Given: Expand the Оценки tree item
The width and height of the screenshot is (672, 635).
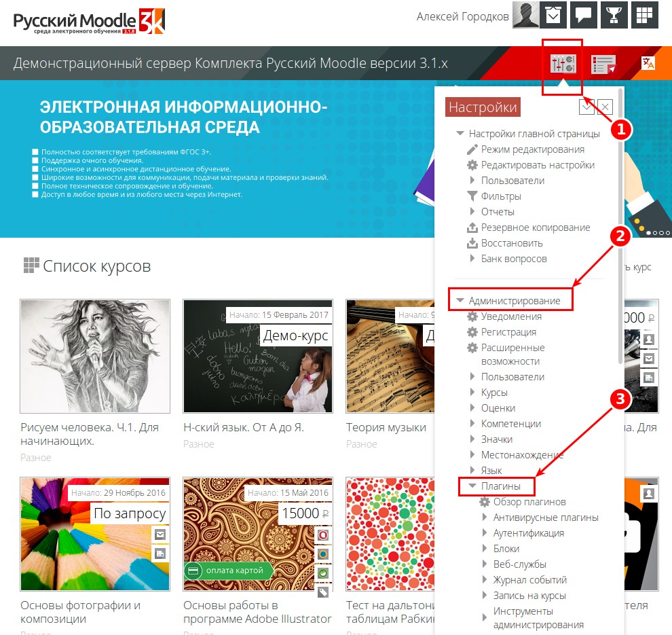Looking at the screenshot, I should [472, 408].
